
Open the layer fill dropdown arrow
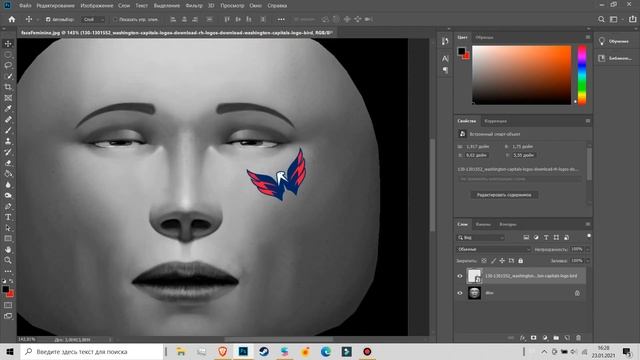tap(588, 260)
